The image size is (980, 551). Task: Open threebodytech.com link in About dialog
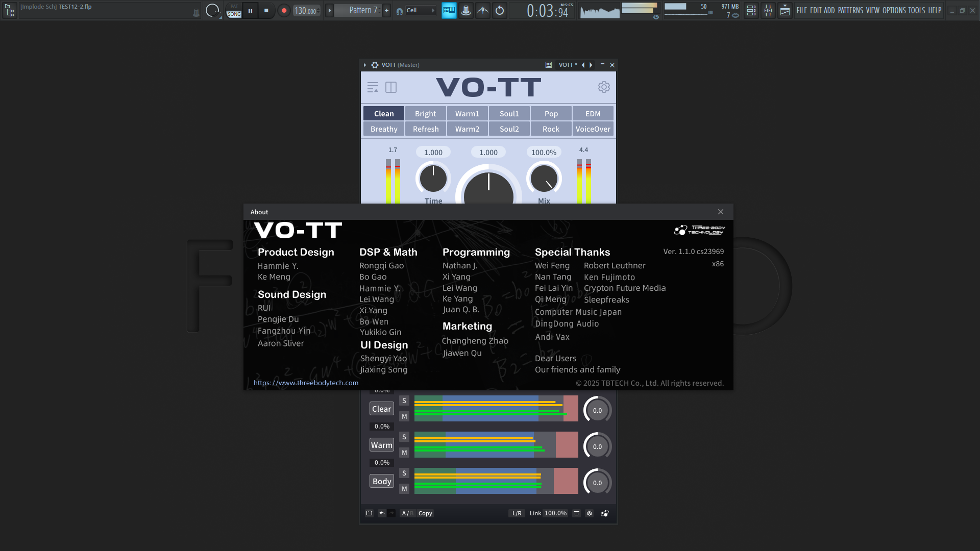pyautogui.click(x=306, y=383)
